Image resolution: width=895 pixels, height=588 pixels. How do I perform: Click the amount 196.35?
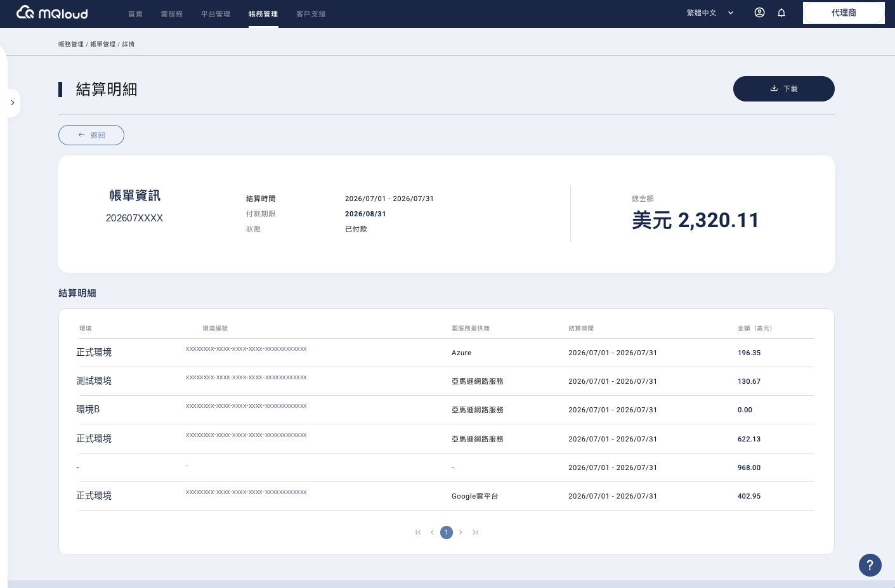[749, 353]
